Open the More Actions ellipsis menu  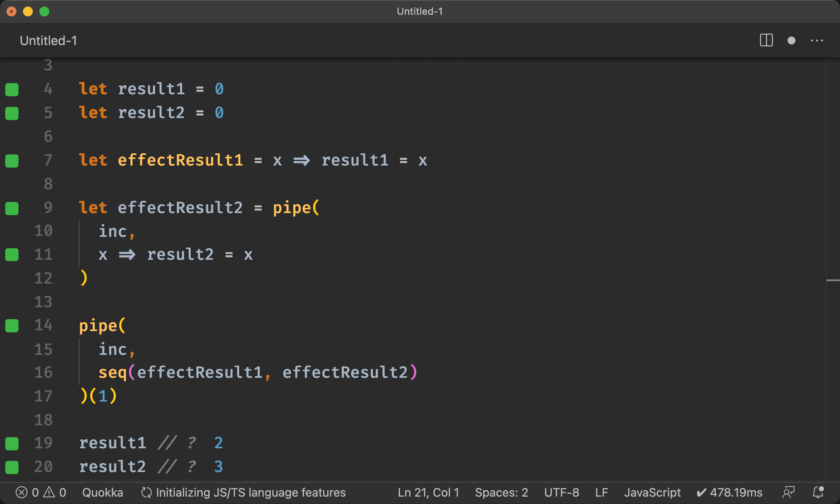coord(817,41)
